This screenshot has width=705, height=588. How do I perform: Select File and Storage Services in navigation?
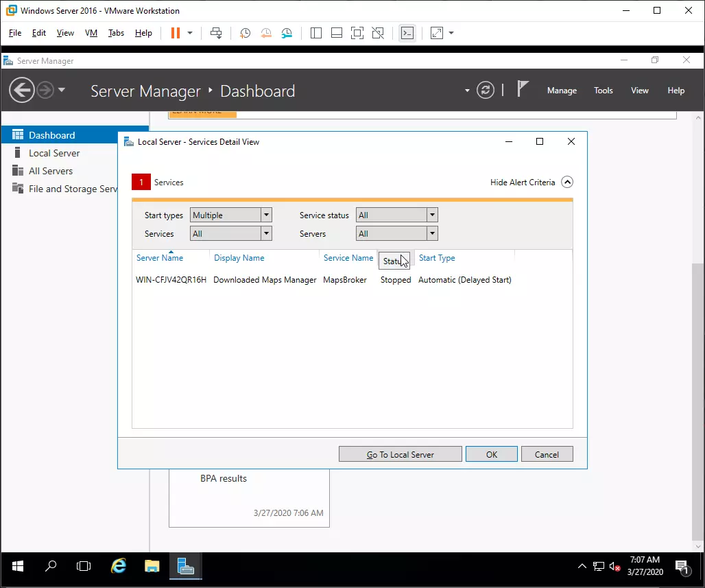coord(60,189)
